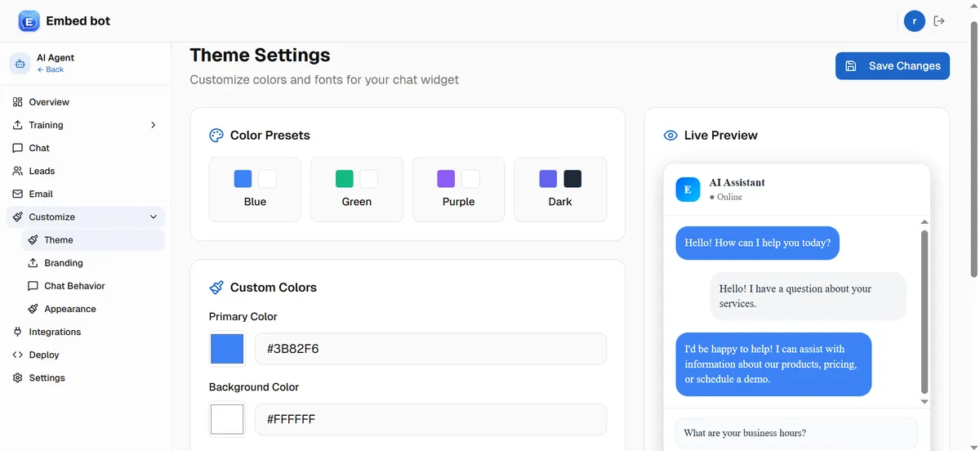Viewport: 980px width, 451px height.
Task: Apply the Green color preset
Action: coord(357,190)
